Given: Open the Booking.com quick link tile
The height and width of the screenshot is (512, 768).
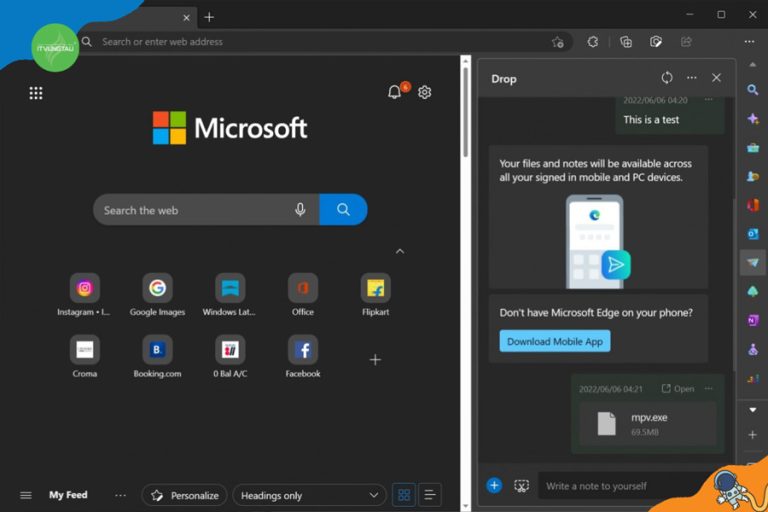Looking at the screenshot, I should (157, 357).
